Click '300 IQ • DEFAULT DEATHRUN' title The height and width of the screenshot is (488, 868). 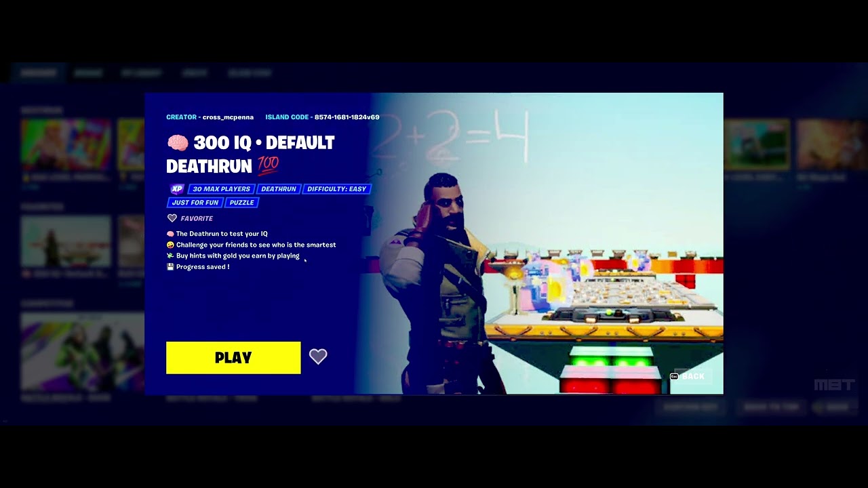coord(251,154)
